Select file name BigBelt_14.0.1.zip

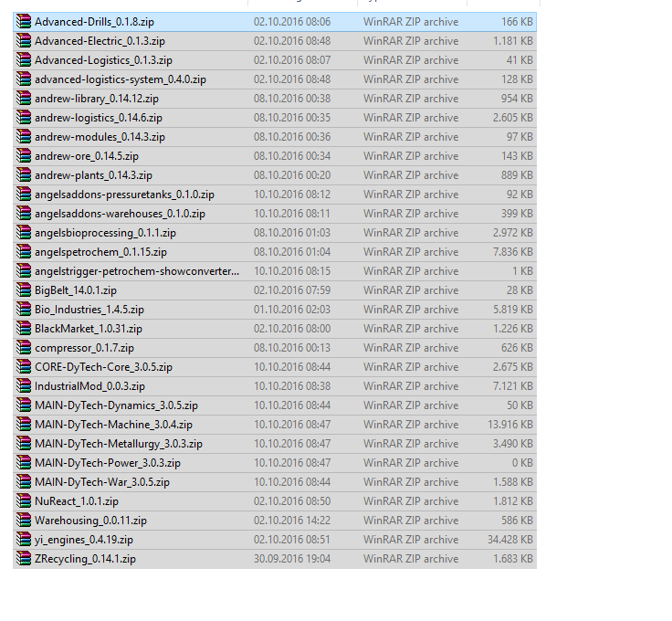[x=76, y=290]
